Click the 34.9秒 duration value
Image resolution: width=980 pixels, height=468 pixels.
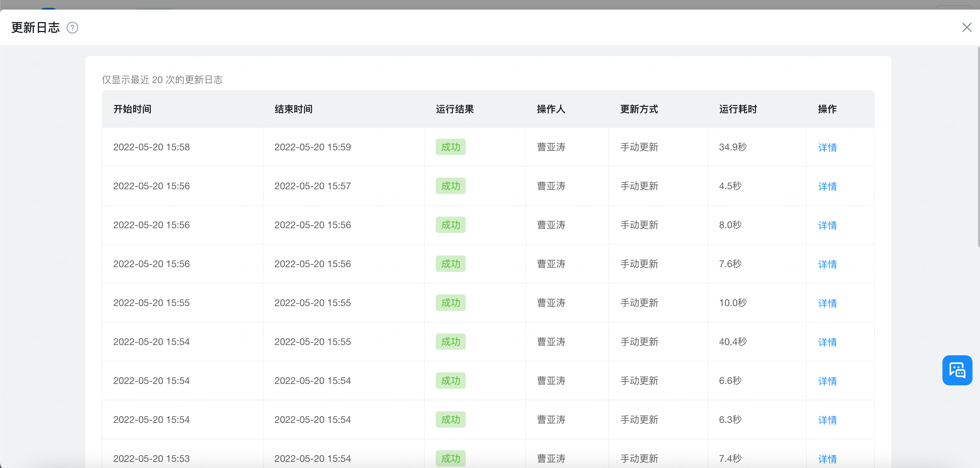733,147
